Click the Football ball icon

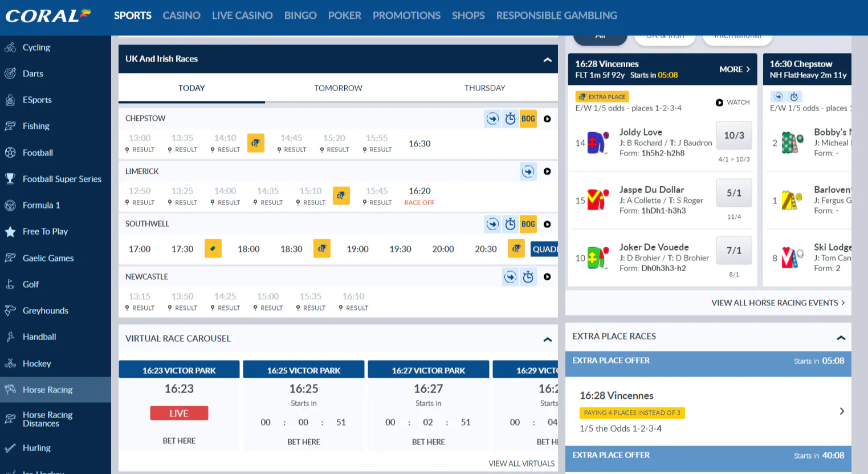(x=10, y=153)
